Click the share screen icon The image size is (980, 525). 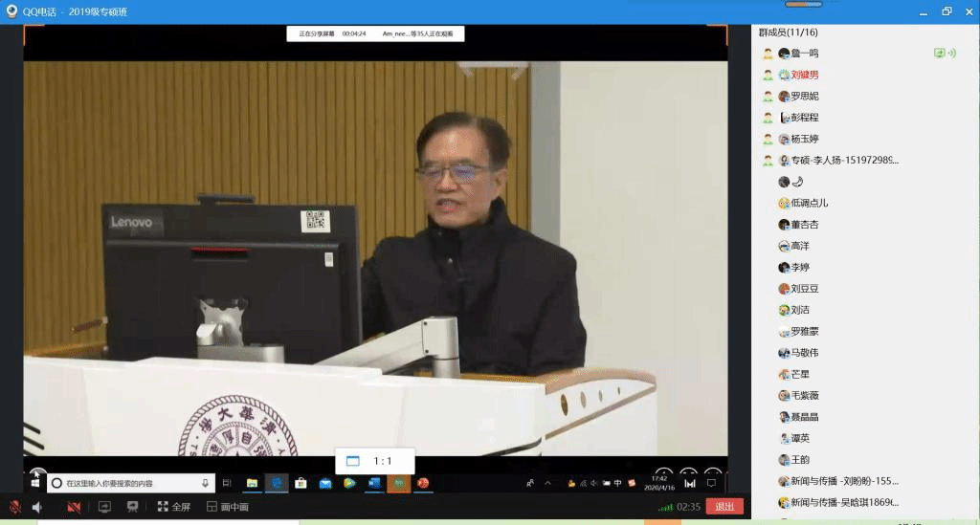tap(105, 507)
